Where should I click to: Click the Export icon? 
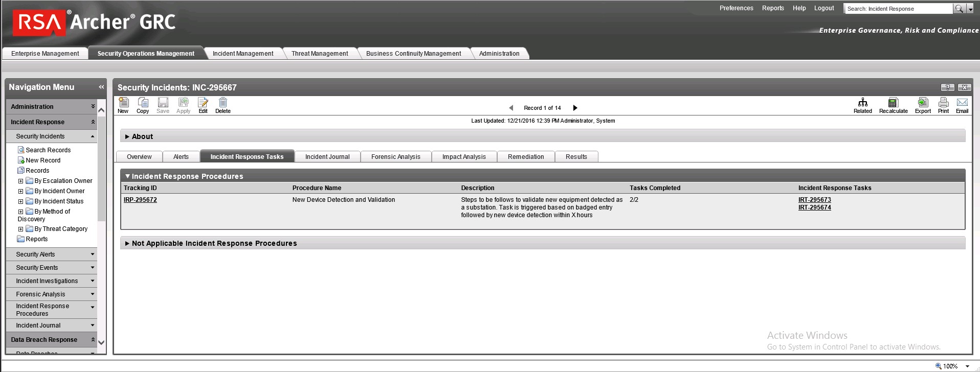pos(923,105)
